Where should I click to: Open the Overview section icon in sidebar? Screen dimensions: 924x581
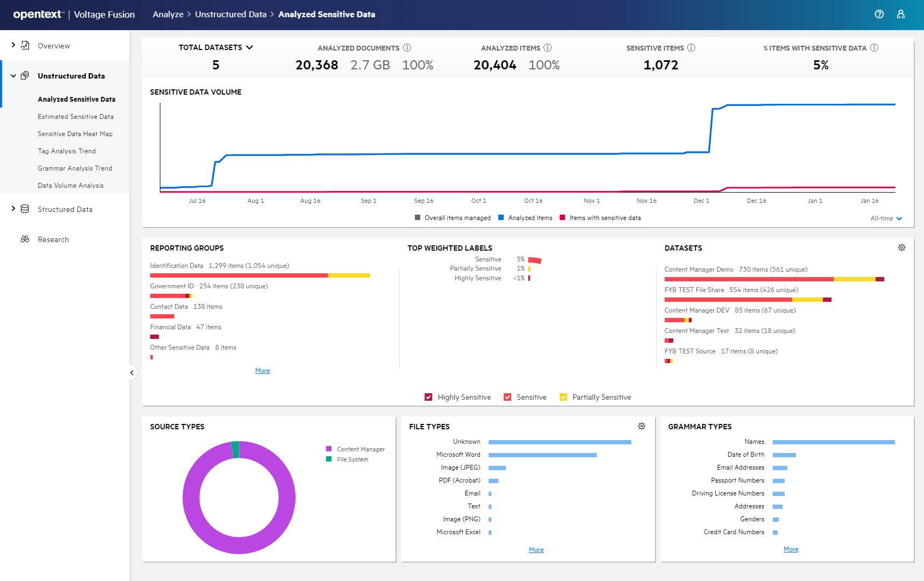click(x=24, y=46)
